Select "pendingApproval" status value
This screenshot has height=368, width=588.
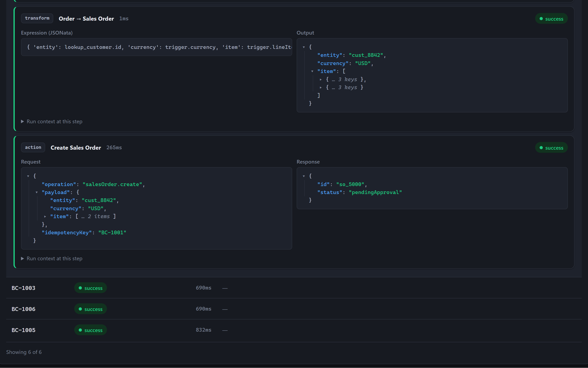coord(375,192)
